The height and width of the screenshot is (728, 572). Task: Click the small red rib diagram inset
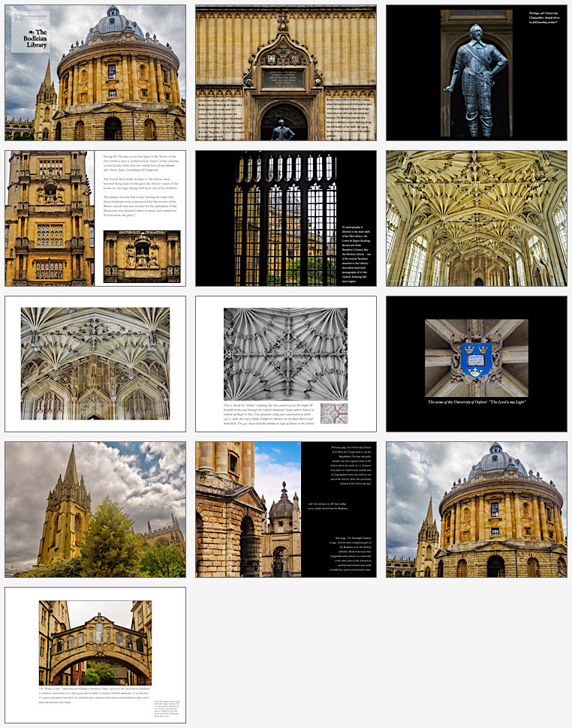334,414
